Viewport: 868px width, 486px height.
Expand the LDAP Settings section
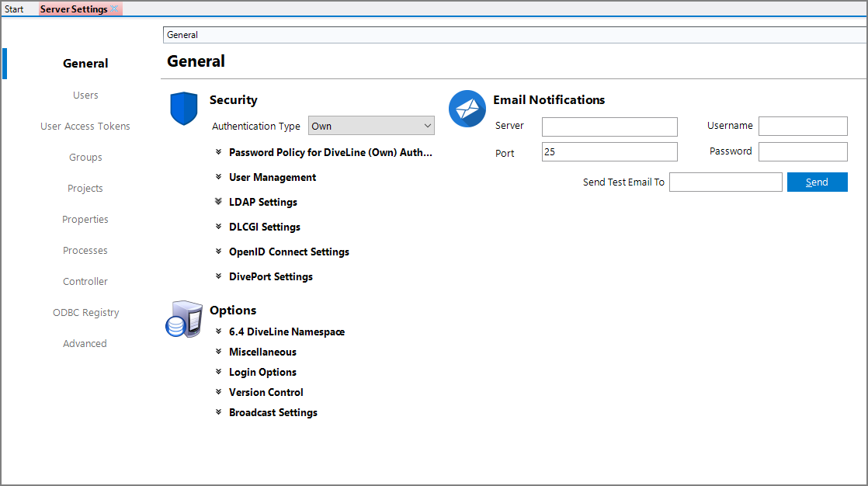click(262, 201)
